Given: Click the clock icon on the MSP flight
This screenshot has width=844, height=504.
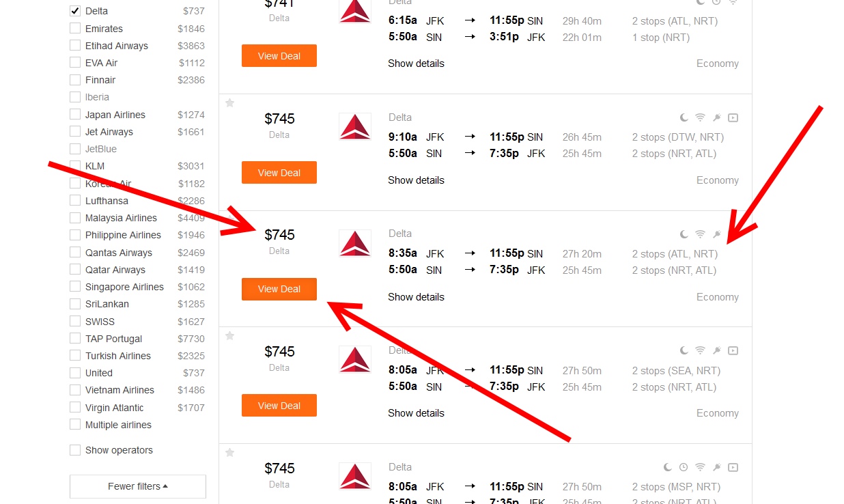Looking at the screenshot, I should (684, 468).
